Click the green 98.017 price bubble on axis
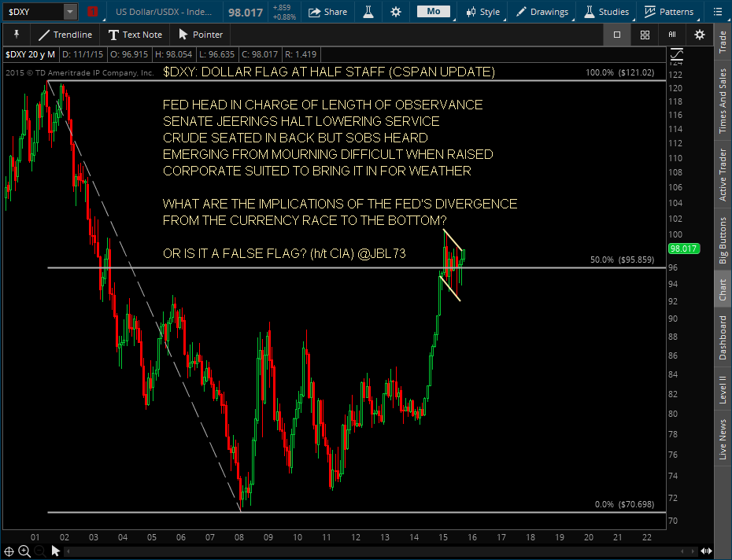The width and height of the screenshot is (732, 560). 684,249
